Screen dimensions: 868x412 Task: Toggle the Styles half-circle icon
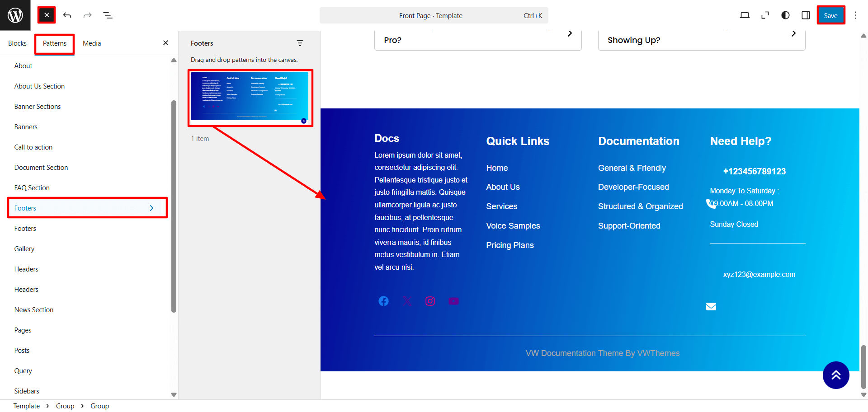click(785, 15)
